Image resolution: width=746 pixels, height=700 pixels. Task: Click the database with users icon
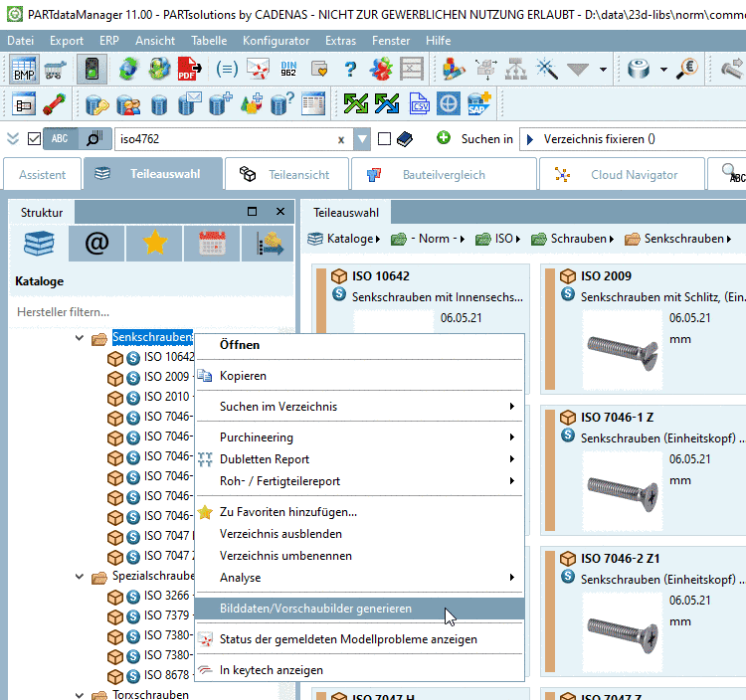(x=128, y=103)
